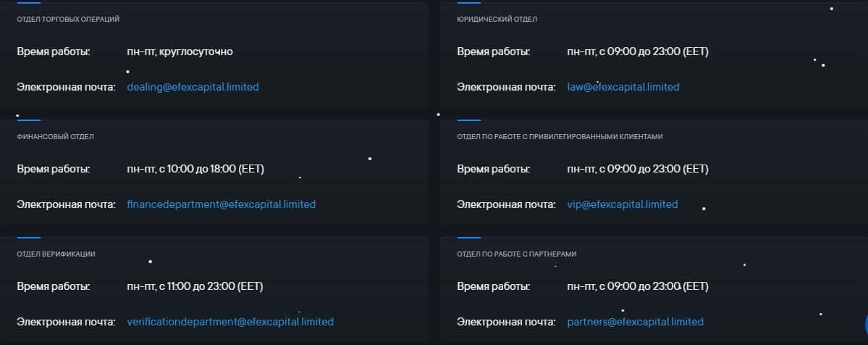Click the dealing@efexcapital.limited email link

pyautogui.click(x=193, y=87)
